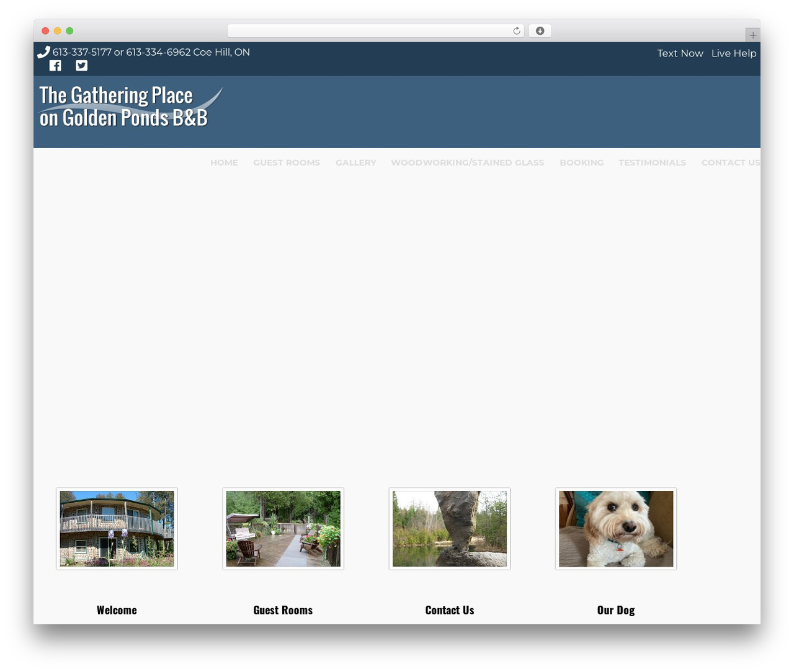
Task: Open the Testimonials menu item
Action: click(652, 162)
